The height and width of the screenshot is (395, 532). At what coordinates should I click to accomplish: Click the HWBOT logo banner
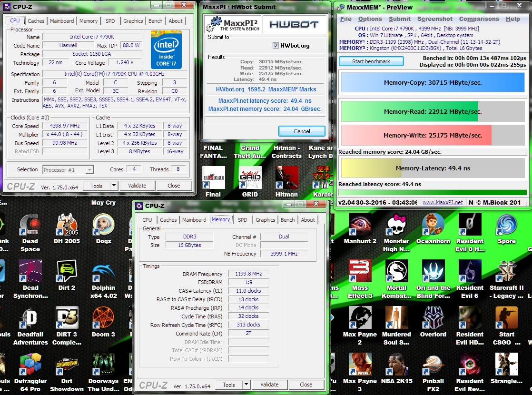tap(294, 25)
